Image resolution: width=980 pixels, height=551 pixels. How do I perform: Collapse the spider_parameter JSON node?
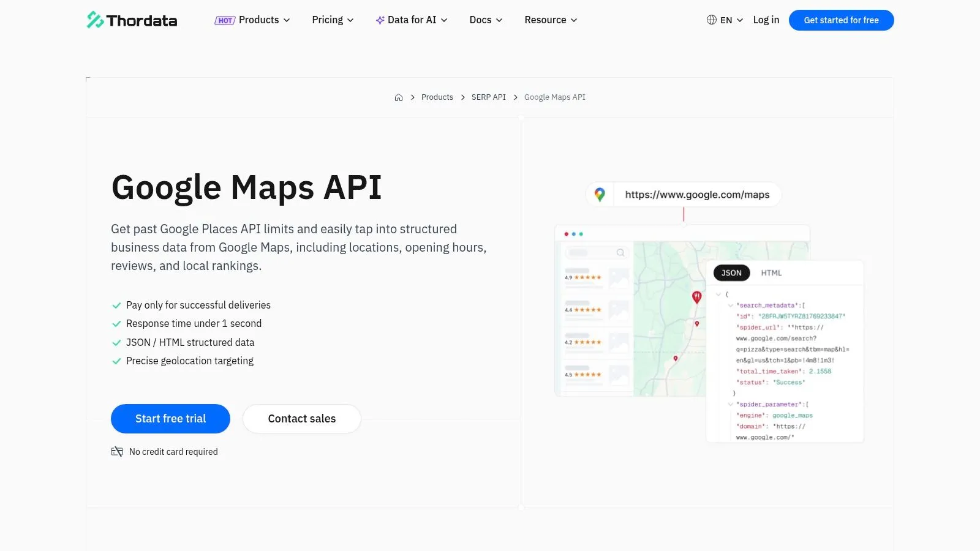(730, 405)
